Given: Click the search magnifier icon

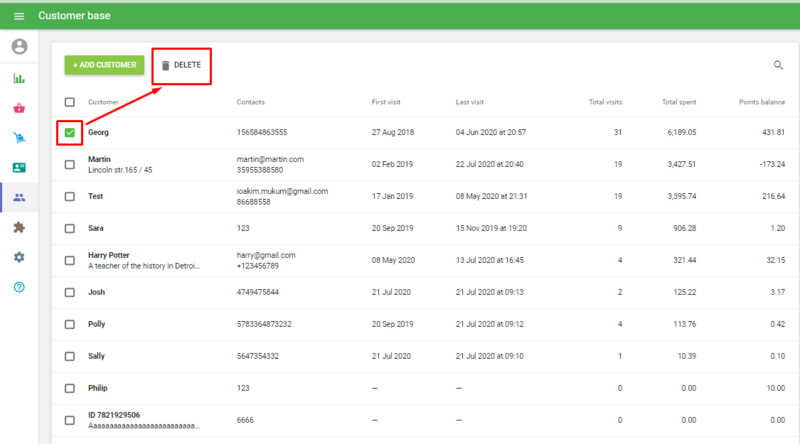Looking at the screenshot, I should point(778,65).
